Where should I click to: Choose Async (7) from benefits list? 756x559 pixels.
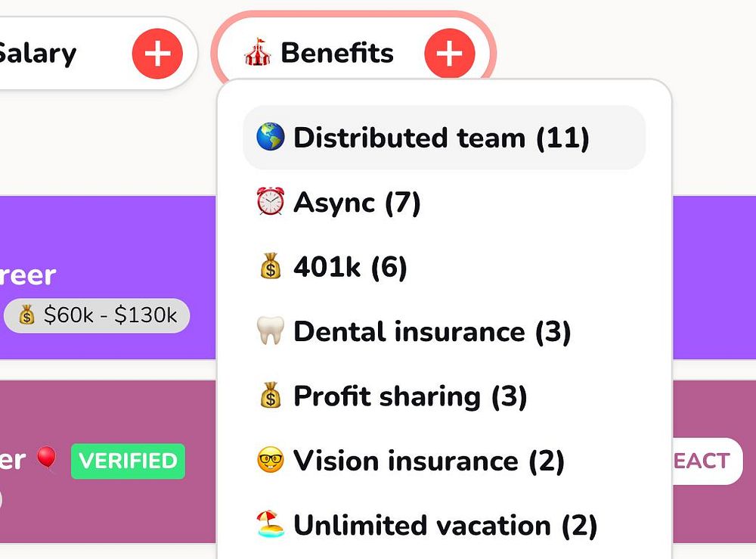[x=357, y=203]
